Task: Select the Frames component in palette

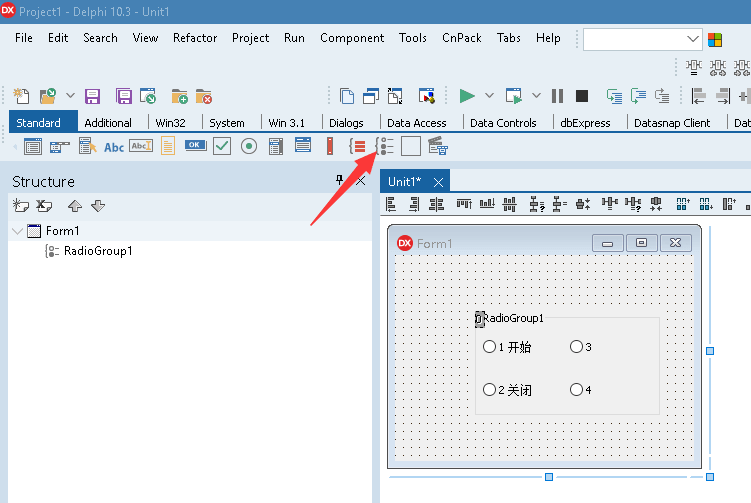Action: pos(33,146)
